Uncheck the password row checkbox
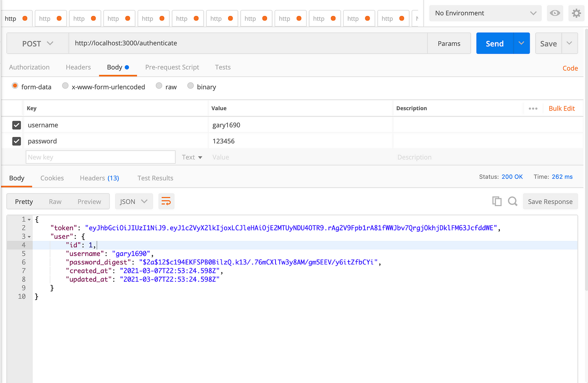 pos(16,141)
